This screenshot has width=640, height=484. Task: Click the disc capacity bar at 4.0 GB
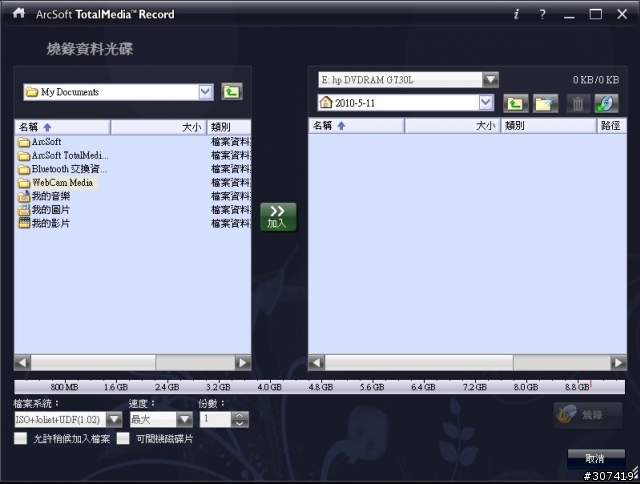[x=269, y=387]
